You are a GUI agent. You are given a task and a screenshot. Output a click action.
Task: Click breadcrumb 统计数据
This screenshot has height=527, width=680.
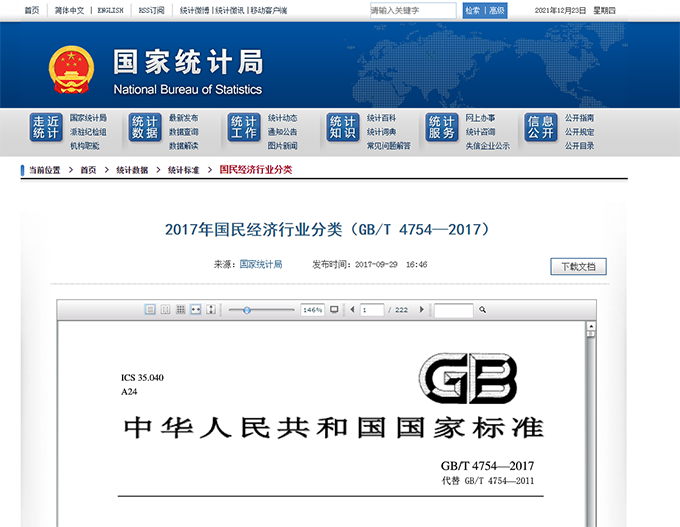132,170
